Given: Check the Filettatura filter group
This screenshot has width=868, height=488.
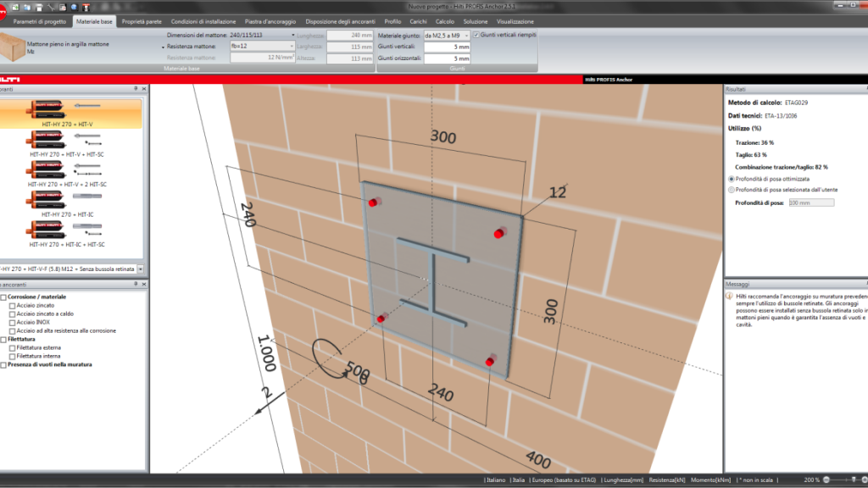Looking at the screenshot, I should [4, 339].
